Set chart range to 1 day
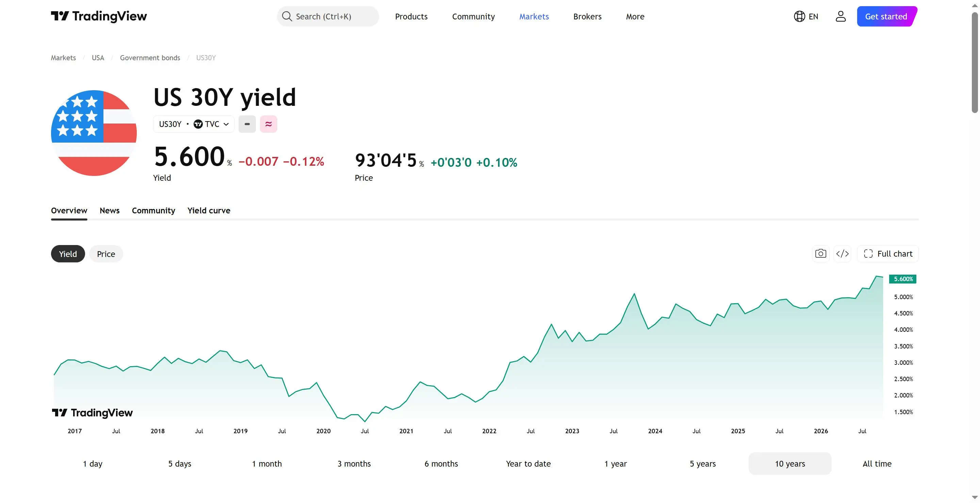 [93, 464]
